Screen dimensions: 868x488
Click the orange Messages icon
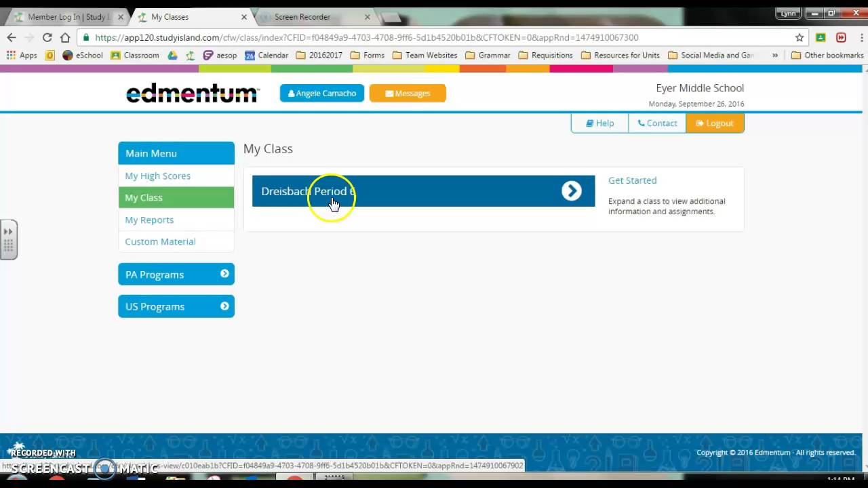click(x=390, y=93)
